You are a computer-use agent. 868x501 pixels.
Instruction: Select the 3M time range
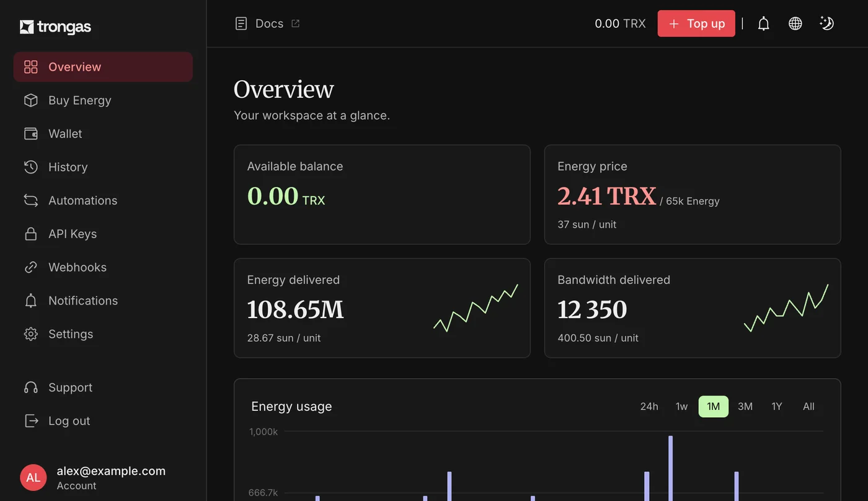tap(745, 407)
